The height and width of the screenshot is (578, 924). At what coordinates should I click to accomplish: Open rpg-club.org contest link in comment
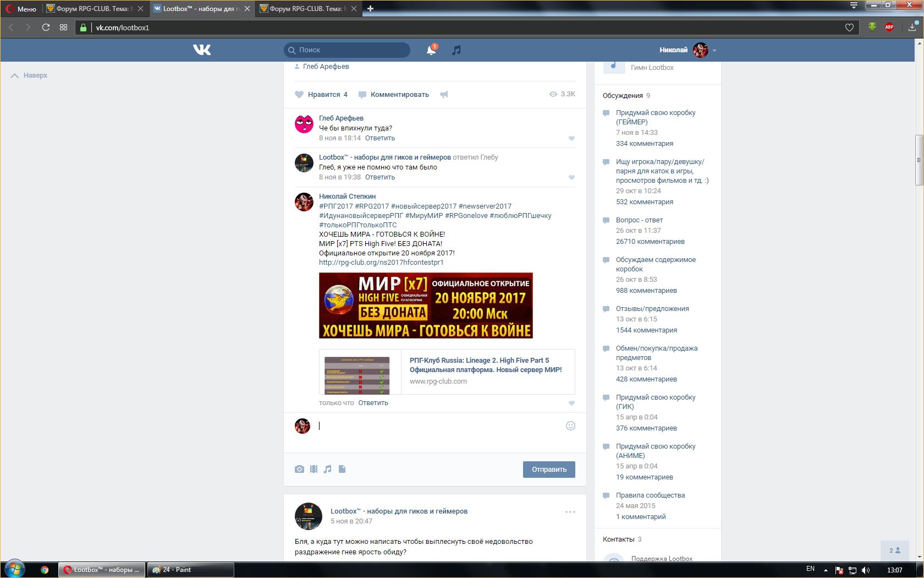(381, 262)
